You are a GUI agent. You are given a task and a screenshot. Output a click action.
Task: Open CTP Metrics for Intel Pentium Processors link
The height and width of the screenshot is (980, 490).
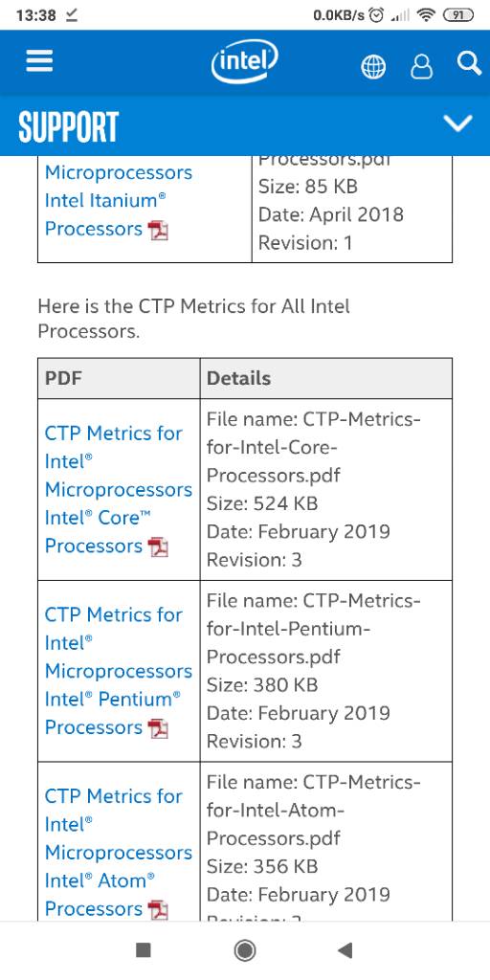118,671
